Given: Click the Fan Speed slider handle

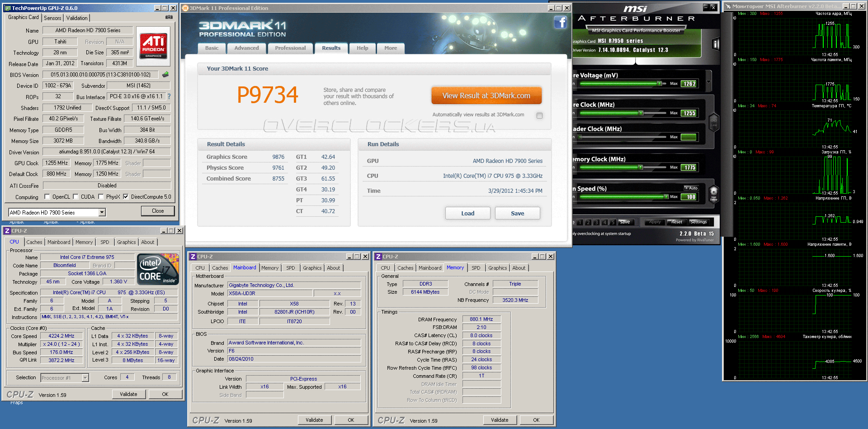Looking at the screenshot, I should [x=666, y=197].
